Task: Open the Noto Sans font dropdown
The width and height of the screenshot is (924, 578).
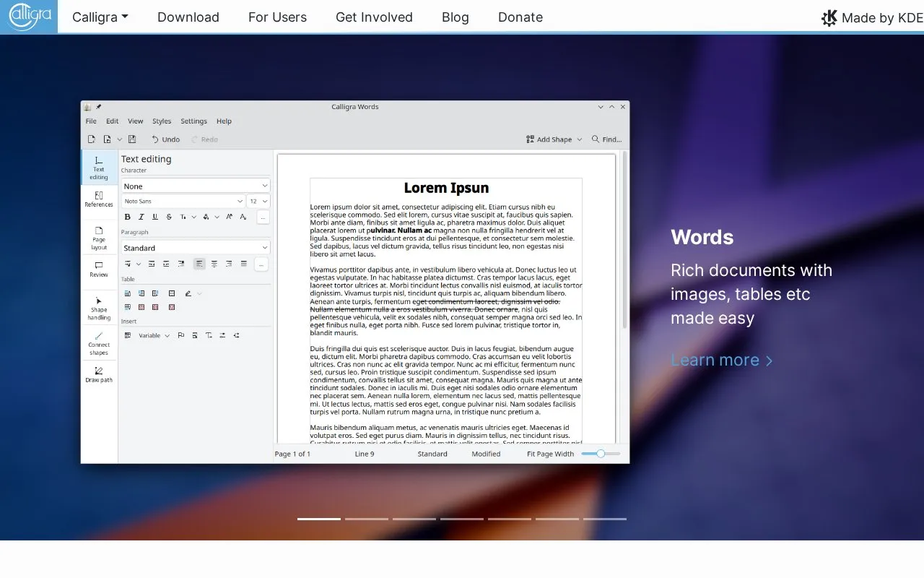Action: (x=183, y=202)
